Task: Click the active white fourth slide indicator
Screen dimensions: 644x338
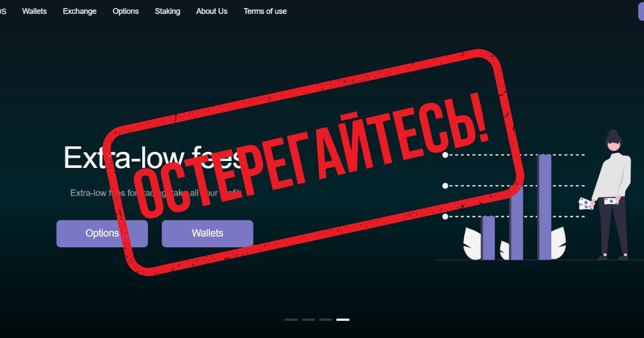Action: click(x=343, y=319)
